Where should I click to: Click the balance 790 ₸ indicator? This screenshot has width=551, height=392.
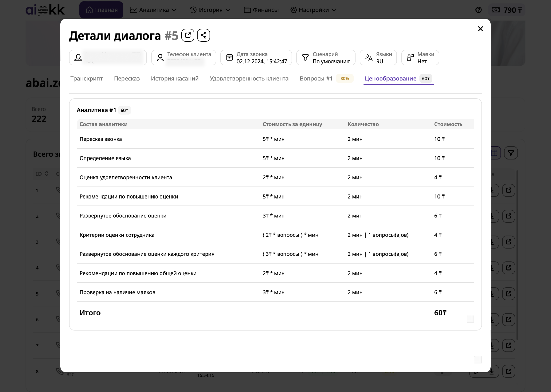coord(507,10)
